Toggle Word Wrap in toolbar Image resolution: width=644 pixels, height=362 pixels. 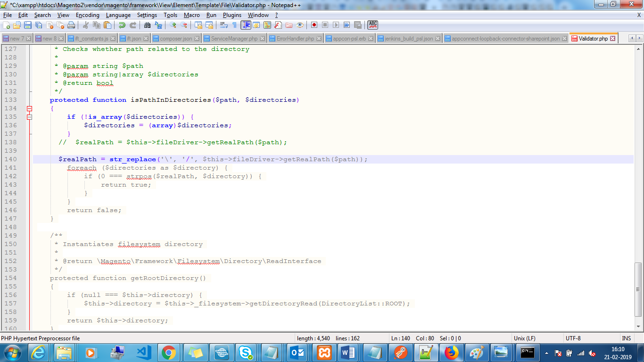tap(224, 25)
